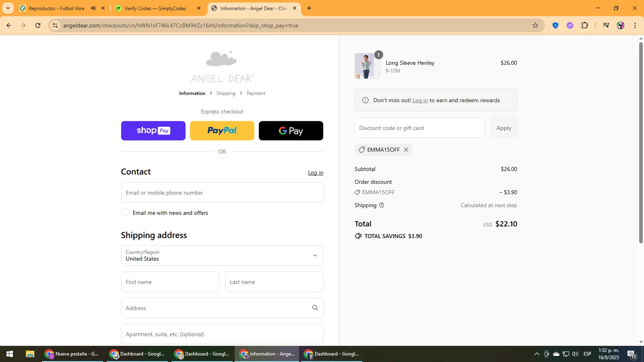Click the ESP language indicator
The width and height of the screenshot is (644, 362).
(587, 354)
